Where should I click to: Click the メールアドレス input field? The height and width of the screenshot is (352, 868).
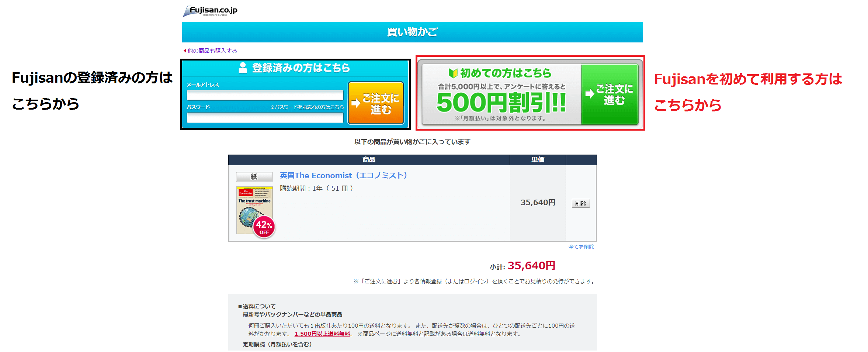(x=265, y=95)
